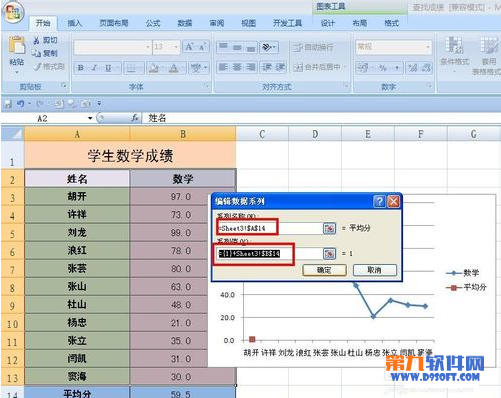501x398 pixels.
Task: Click the Shrink Font icon
Action: point(202,47)
